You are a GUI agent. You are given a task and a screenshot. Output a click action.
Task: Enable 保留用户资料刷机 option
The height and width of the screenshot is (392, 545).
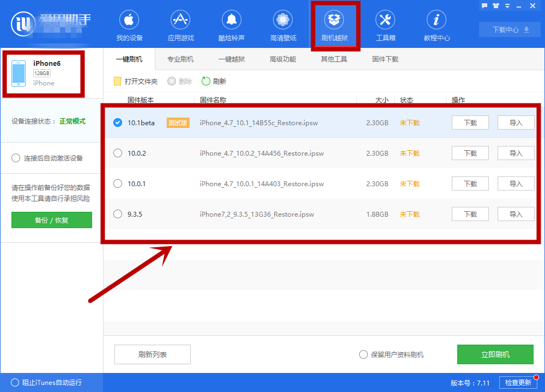click(363, 354)
